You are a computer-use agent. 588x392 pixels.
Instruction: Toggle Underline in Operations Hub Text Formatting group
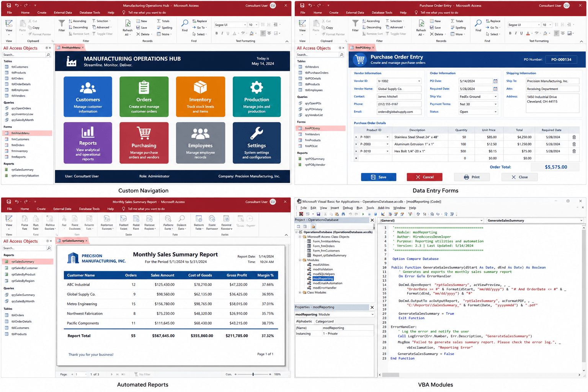[x=228, y=33]
